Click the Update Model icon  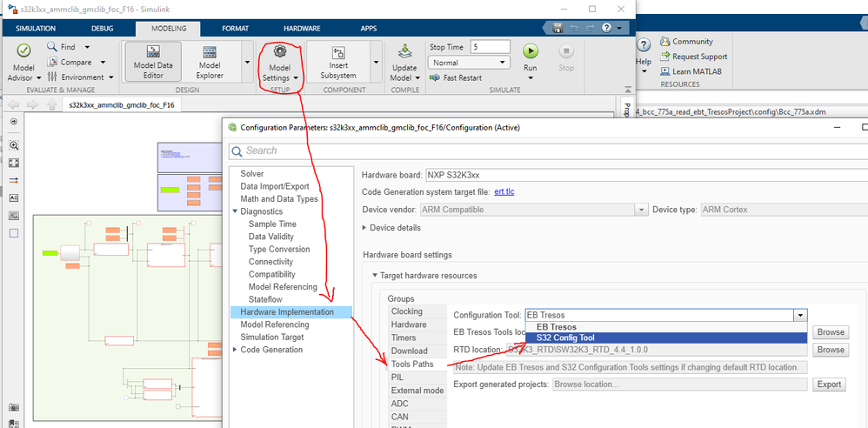point(405,51)
